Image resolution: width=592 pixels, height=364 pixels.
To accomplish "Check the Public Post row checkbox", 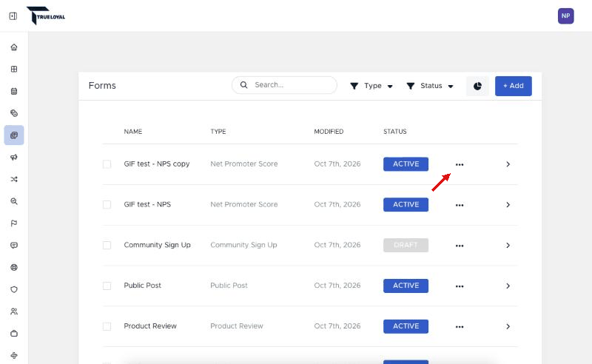I will (107, 286).
